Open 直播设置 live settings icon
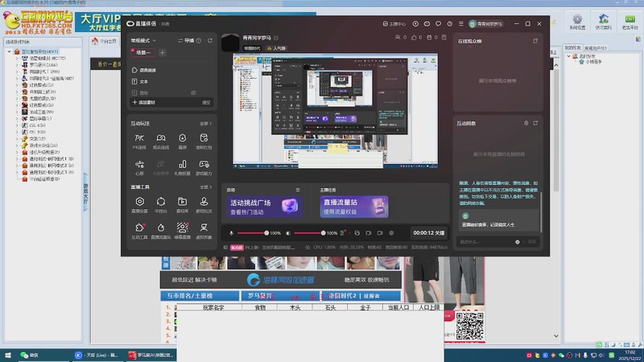644x362 pixels. [139, 204]
